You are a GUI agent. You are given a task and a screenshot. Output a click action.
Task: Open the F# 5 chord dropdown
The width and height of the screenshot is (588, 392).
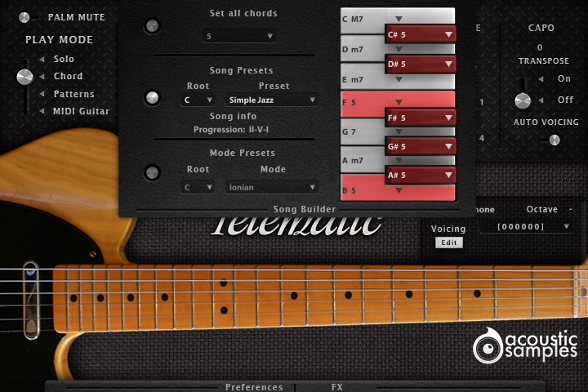tap(421, 118)
